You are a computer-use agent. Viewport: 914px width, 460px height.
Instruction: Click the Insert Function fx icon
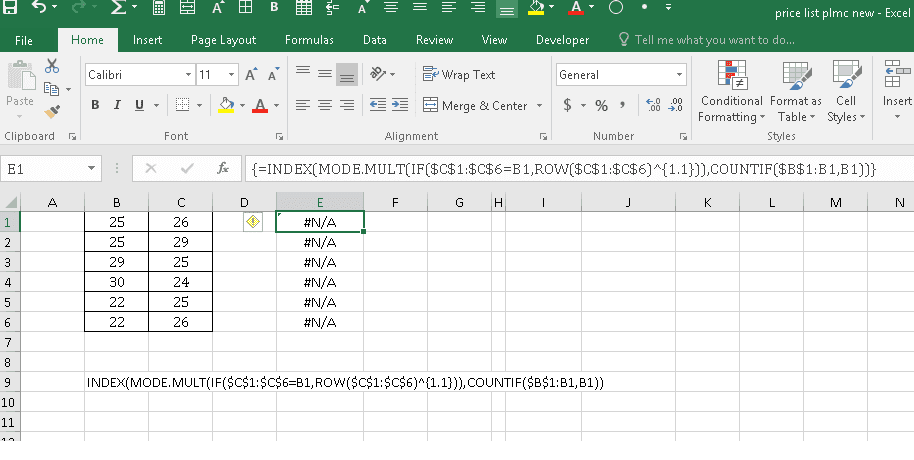[223, 169]
